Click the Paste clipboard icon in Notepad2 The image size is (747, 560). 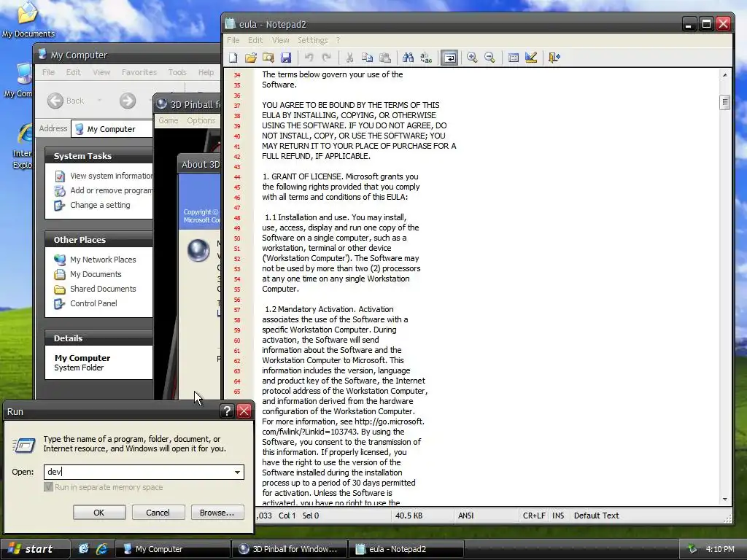click(x=385, y=58)
